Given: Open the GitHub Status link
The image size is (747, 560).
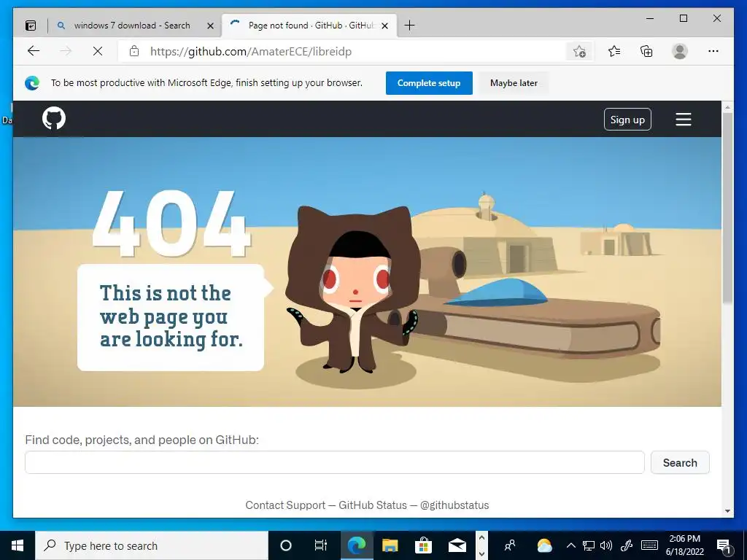Looking at the screenshot, I should 373,505.
